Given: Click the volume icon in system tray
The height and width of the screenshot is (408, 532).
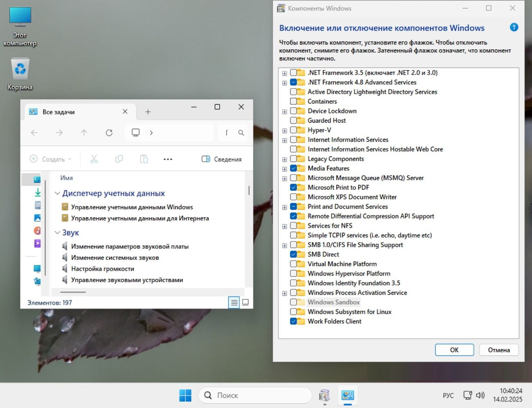Looking at the screenshot, I should [x=480, y=395].
